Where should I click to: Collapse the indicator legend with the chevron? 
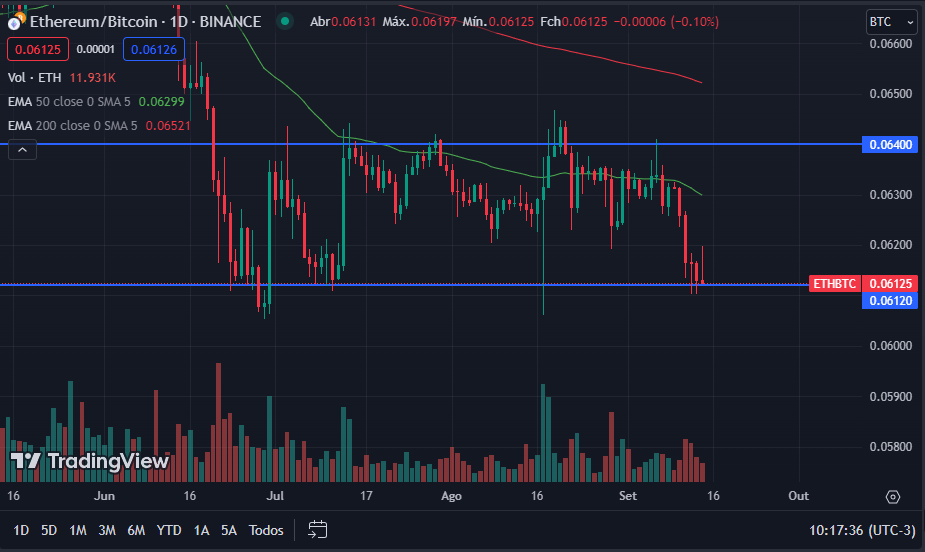pos(22,150)
